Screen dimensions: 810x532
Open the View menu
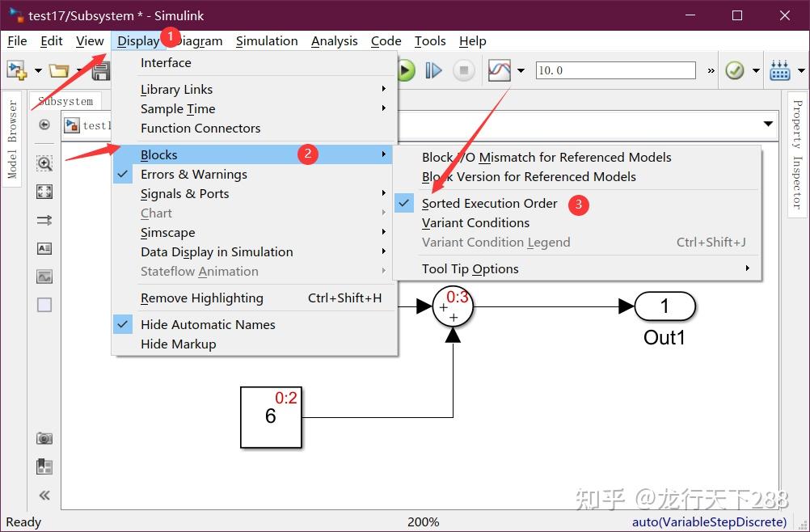(90, 40)
